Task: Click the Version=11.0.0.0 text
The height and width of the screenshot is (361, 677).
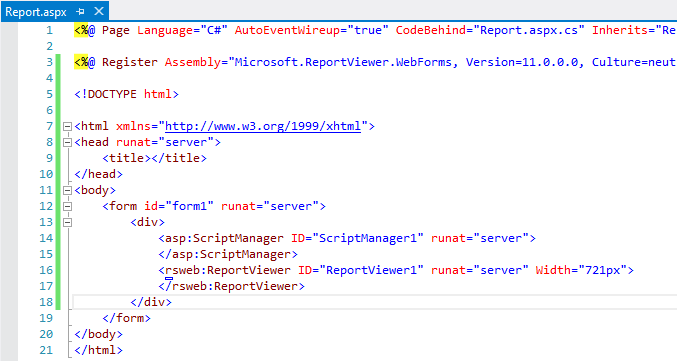Action: click(522, 62)
